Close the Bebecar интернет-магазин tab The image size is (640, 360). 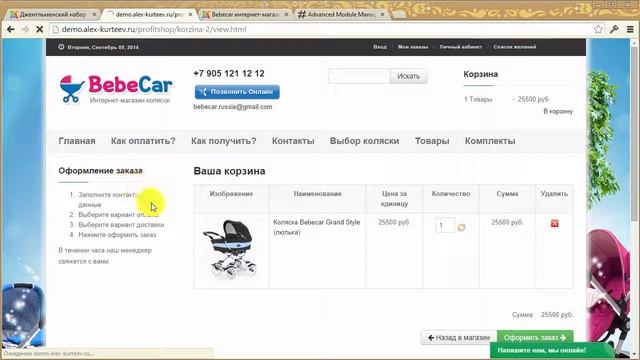[286, 14]
